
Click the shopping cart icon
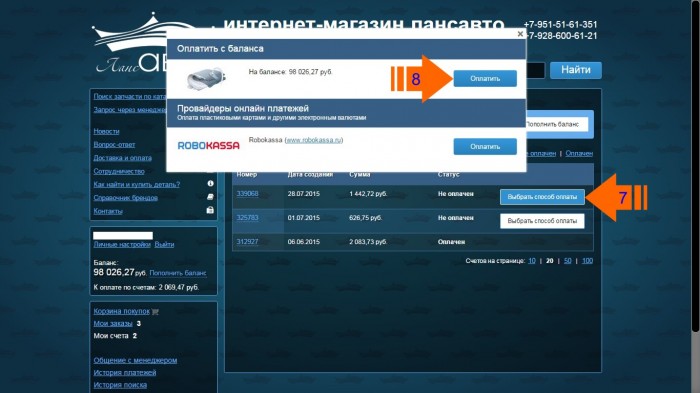pyautogui.click(x=155, y=312)
